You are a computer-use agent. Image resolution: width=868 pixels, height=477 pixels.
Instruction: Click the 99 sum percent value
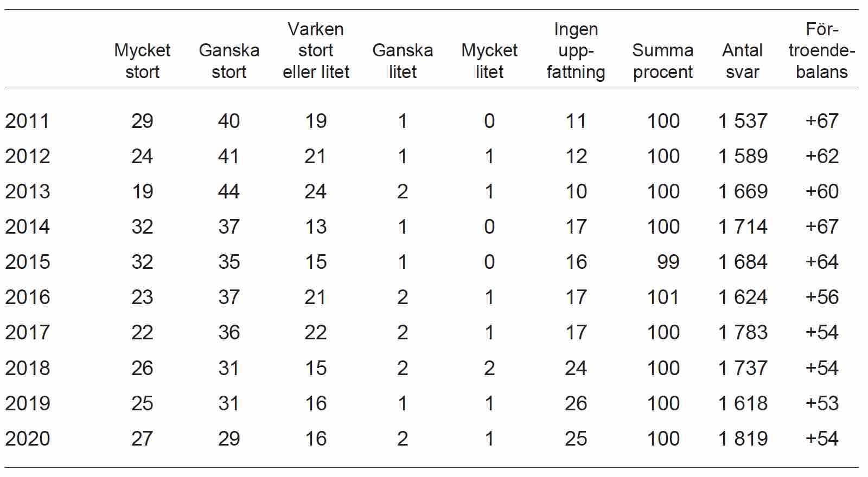tap(668, 262)
